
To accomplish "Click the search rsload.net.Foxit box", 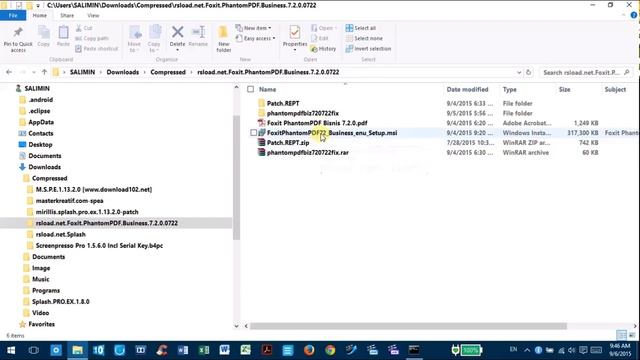I will tap(585, 72).
